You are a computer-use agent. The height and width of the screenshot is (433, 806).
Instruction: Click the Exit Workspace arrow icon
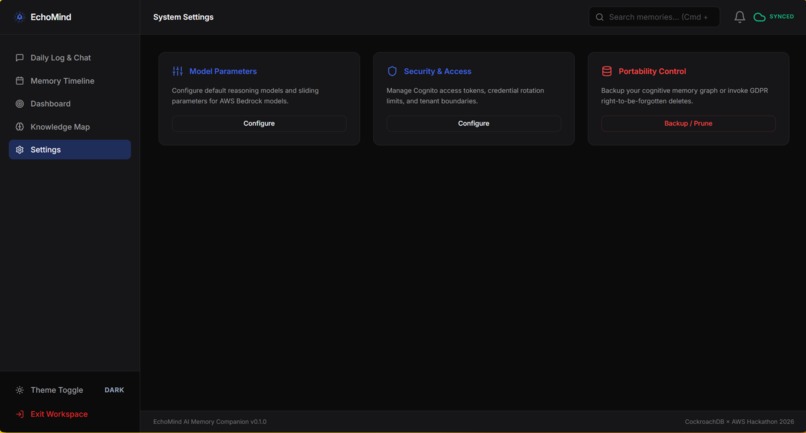point(20,414)
